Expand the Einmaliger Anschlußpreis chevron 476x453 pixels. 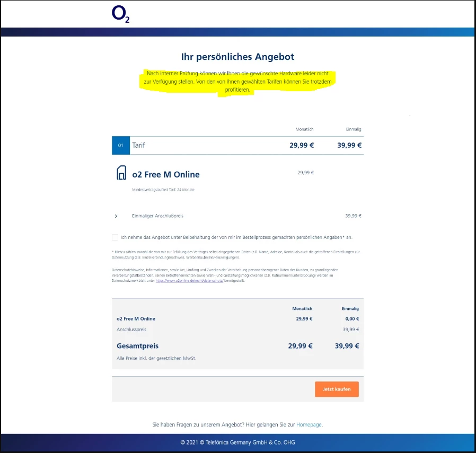[116, 216]
